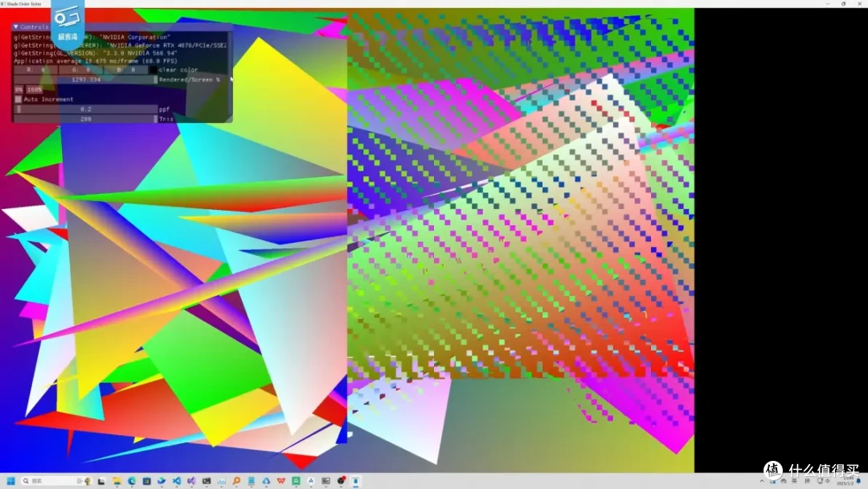
Task: Open the orange magnifier search app icon
Action: (236, 481)
